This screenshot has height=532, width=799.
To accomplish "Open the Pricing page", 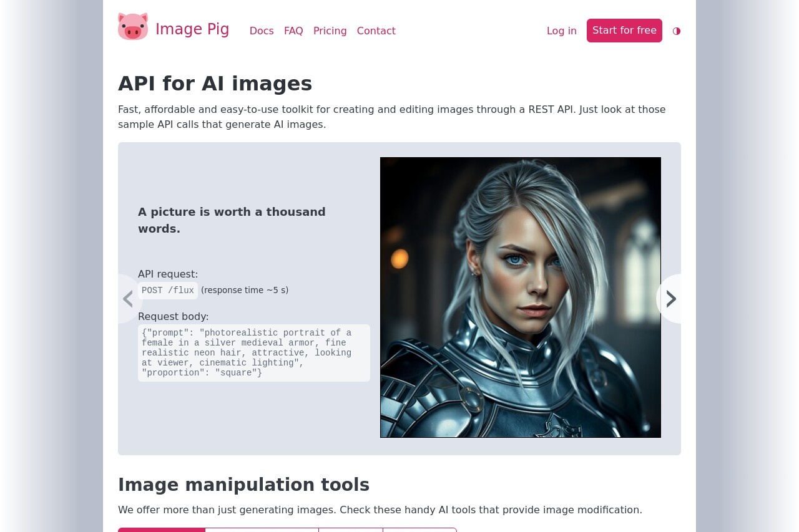I will click(x=330, y=31).
